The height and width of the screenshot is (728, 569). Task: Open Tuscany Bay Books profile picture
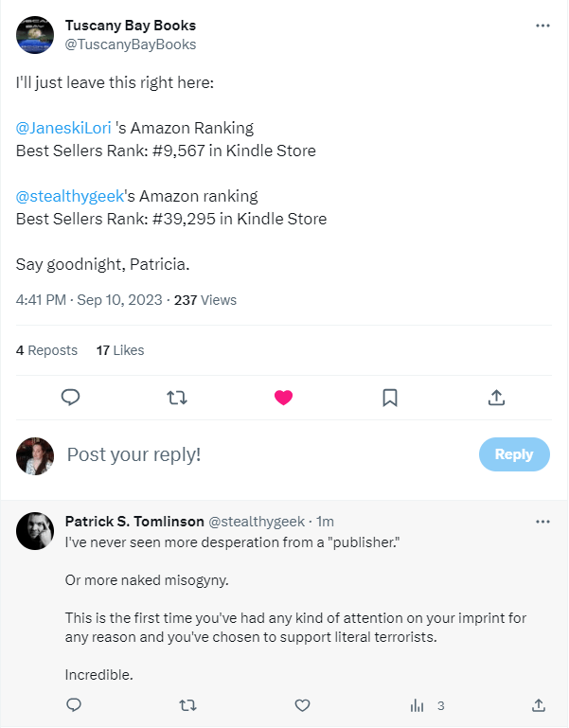(35, 35)
